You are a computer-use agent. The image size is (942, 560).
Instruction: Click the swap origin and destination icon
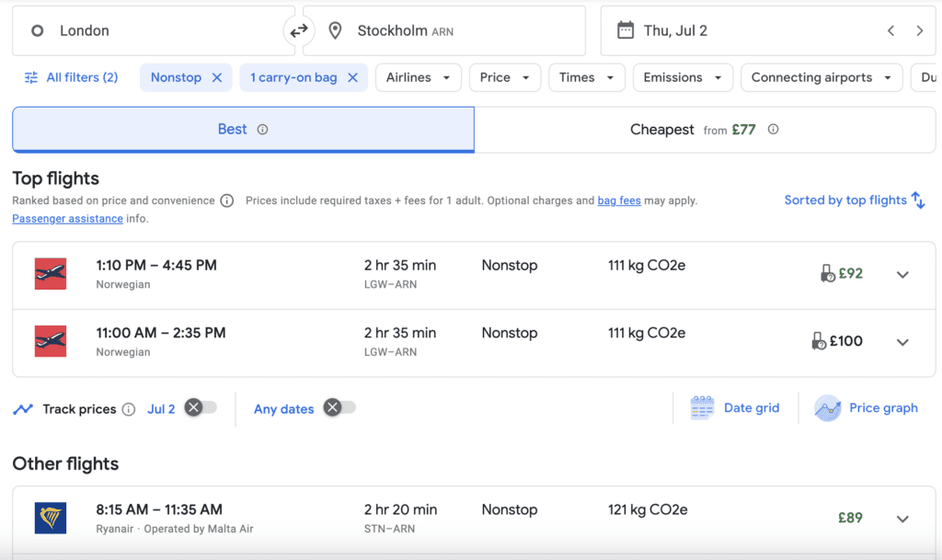299,30
